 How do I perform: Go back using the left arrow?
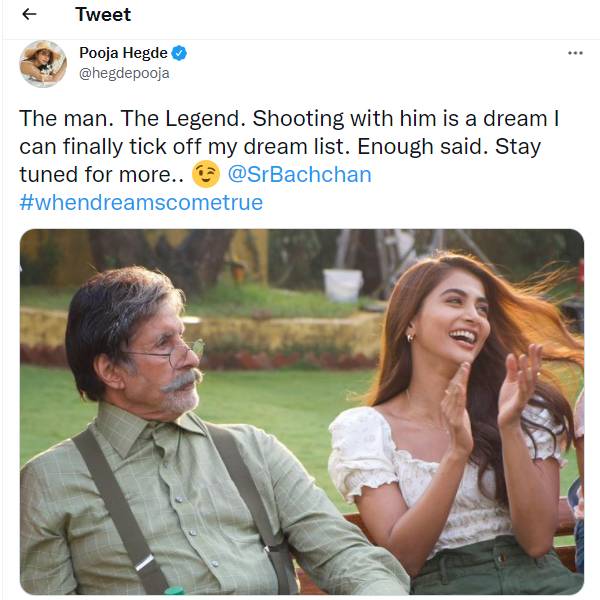pyautogui.click(x=29, y=15)
